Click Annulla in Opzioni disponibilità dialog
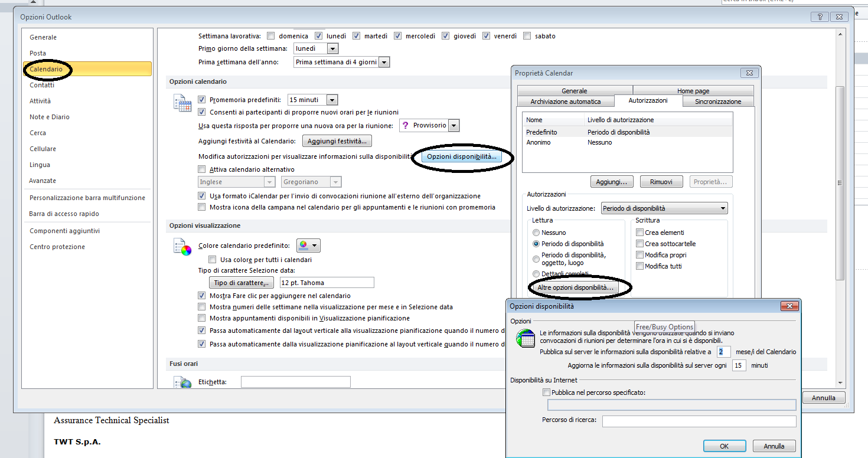Viewport: 868px width, 458px height. pos(774,446)
